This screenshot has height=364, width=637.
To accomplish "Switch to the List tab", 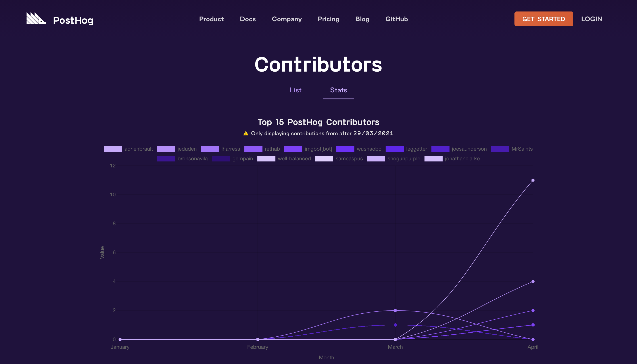I will pos(295,90).
